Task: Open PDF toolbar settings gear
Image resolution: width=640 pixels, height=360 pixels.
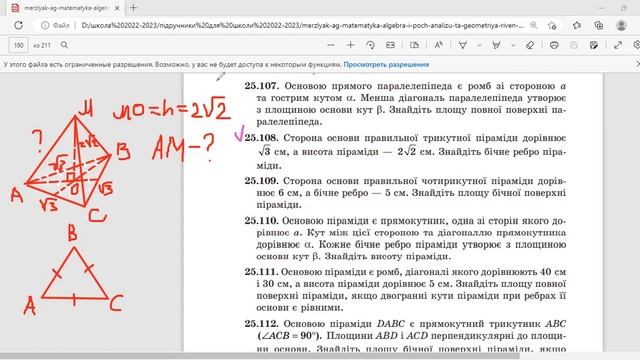Action: (637, 45)
